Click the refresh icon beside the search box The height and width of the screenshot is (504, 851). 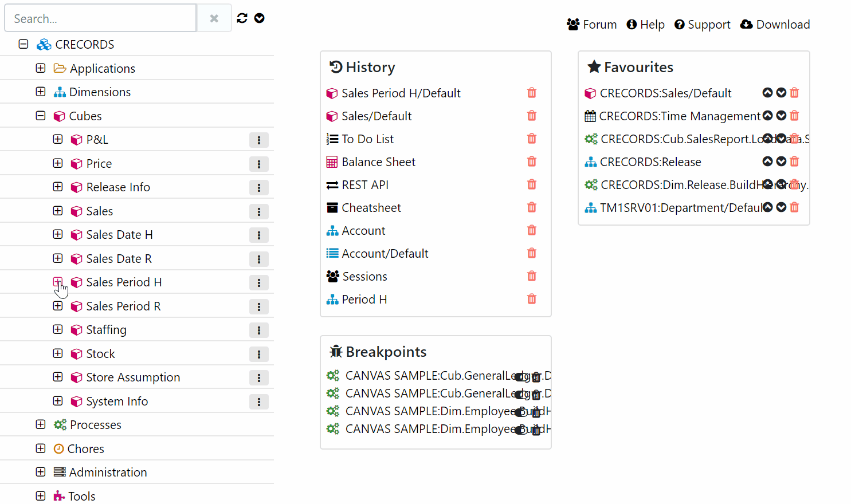242,18
